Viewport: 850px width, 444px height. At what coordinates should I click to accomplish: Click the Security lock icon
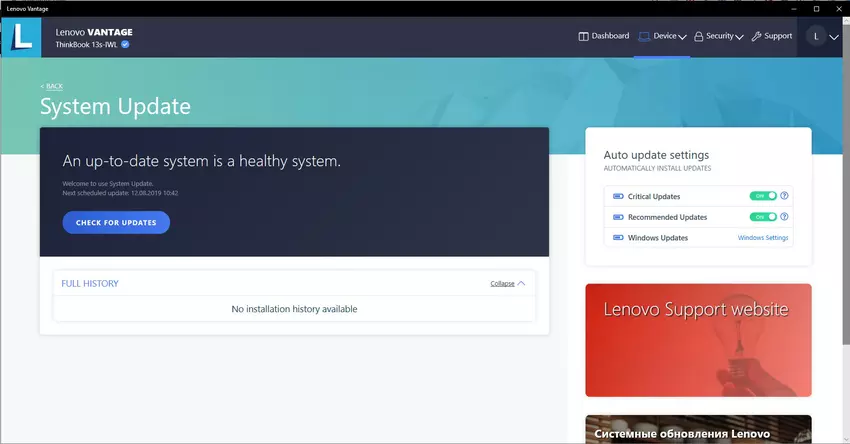pyautogui.click(x=698, y=36)
